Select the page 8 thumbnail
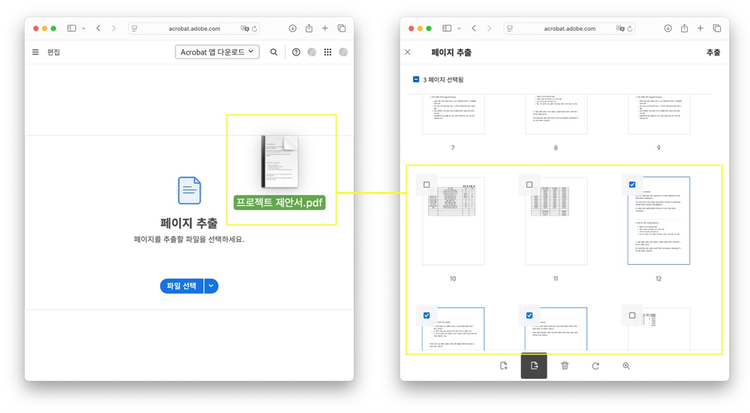This screenshot has width=750, height=413. (x=556, y=114)
